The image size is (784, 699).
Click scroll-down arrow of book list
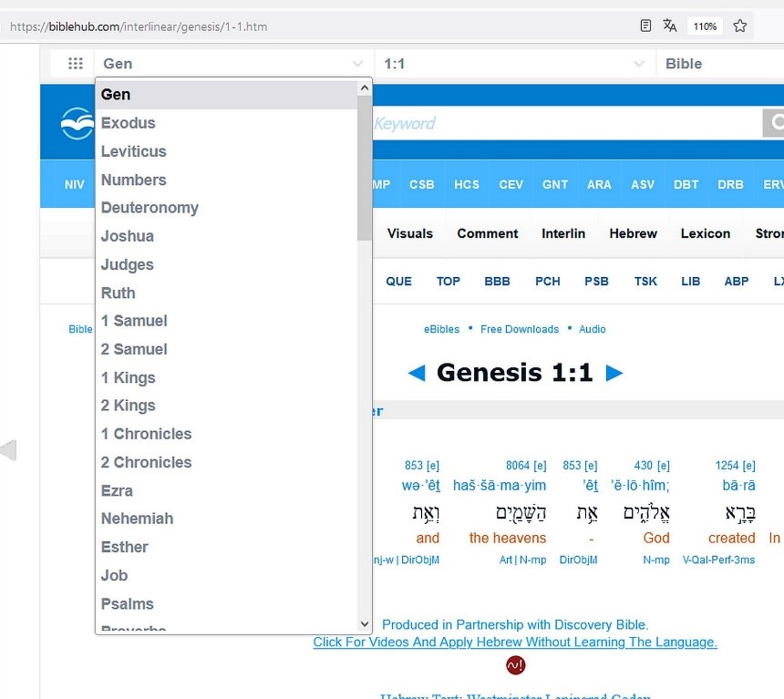tap(365, 623)
